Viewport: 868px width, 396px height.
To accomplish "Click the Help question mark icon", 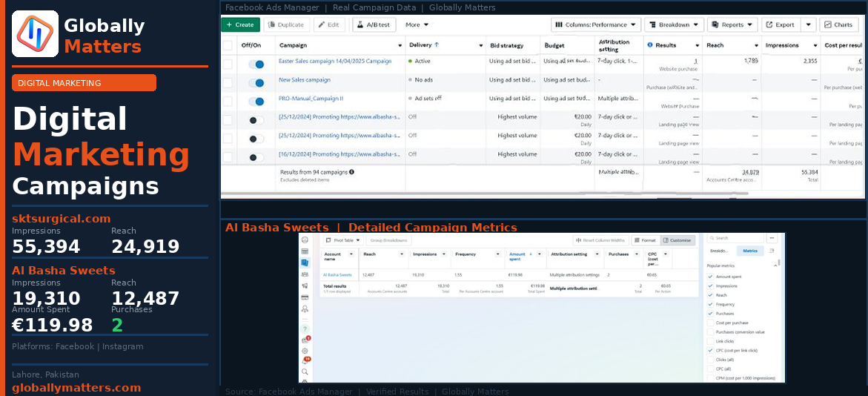I will pyautogui.click(x=305, y=329).
